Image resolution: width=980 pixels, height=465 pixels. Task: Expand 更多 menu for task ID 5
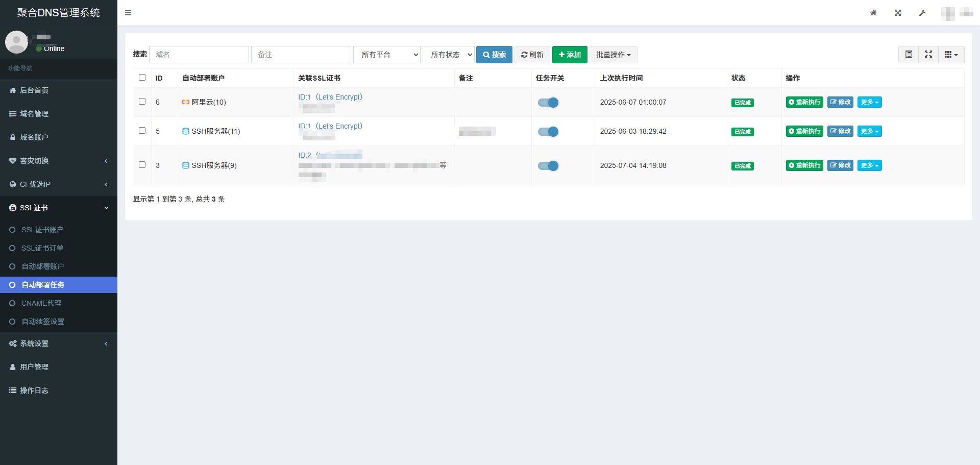click(869, 131)
